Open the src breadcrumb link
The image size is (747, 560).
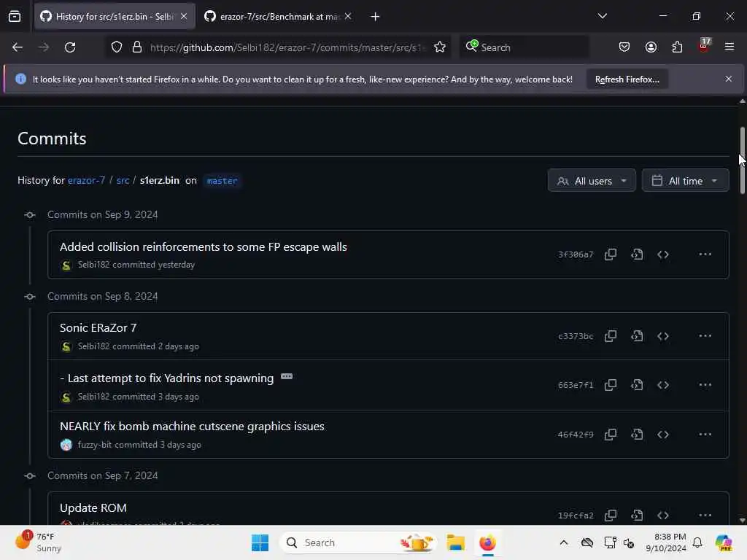click(x=123, y=181)
